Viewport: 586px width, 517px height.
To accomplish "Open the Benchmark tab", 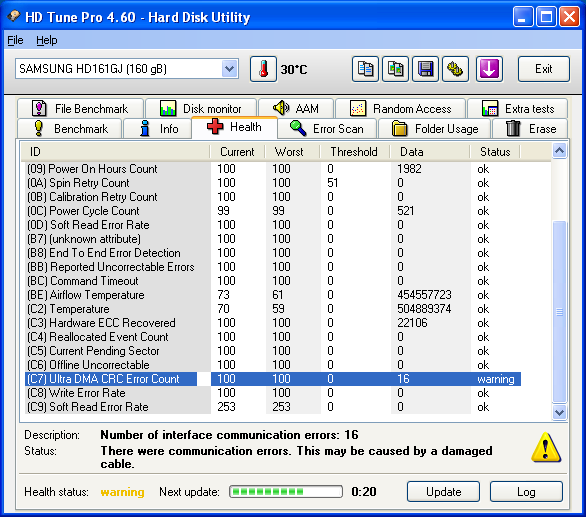I will (x=70, y=129).
